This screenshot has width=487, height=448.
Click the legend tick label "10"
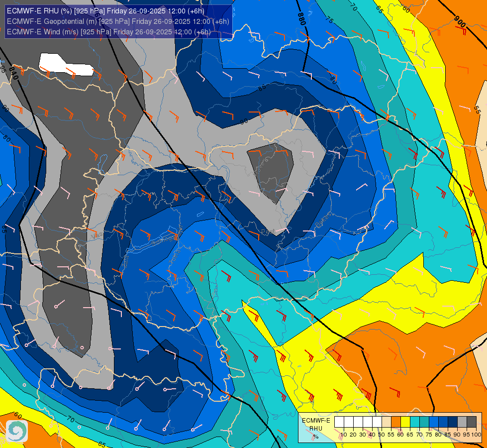[344, 435]
